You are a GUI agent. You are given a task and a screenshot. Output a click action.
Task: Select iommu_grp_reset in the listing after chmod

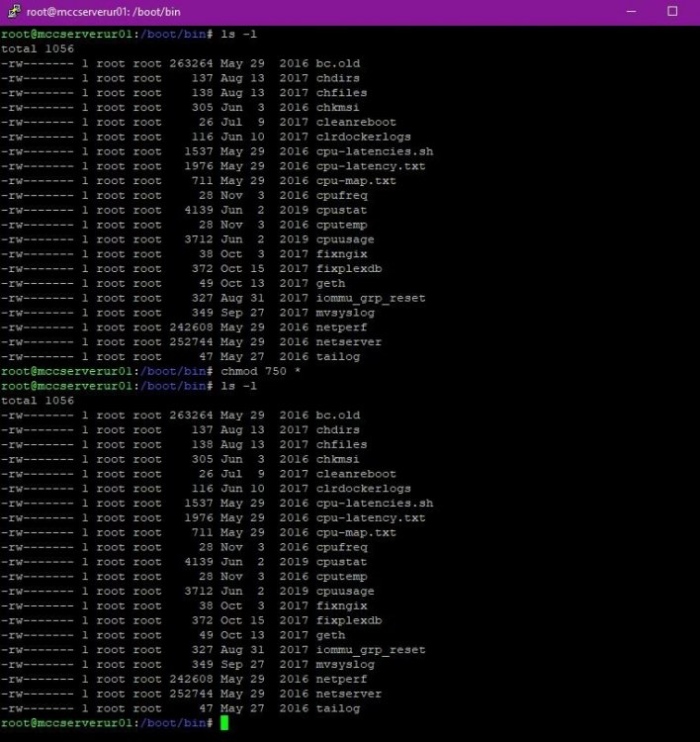point(371,650)
